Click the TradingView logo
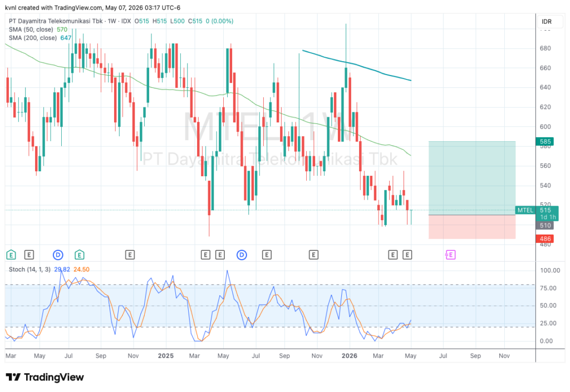 pyautogui.click(x=45, y=378)
